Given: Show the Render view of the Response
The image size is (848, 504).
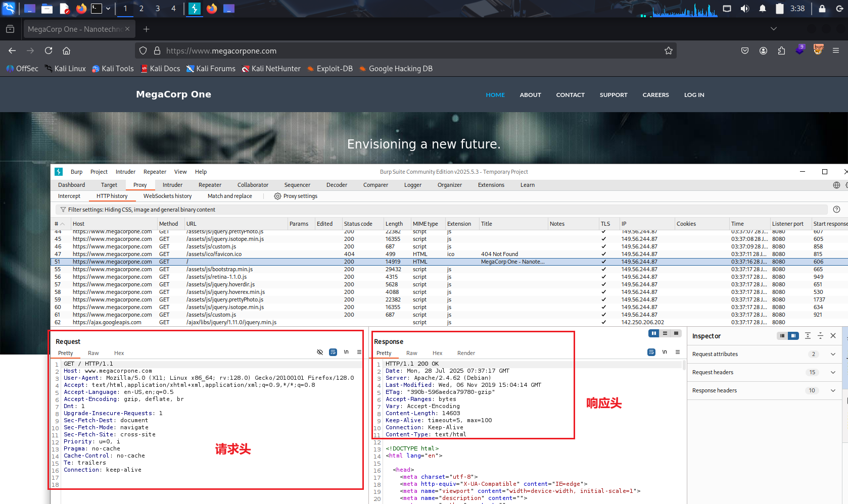Looking at the screenshot, I should [x=466, y=353].
